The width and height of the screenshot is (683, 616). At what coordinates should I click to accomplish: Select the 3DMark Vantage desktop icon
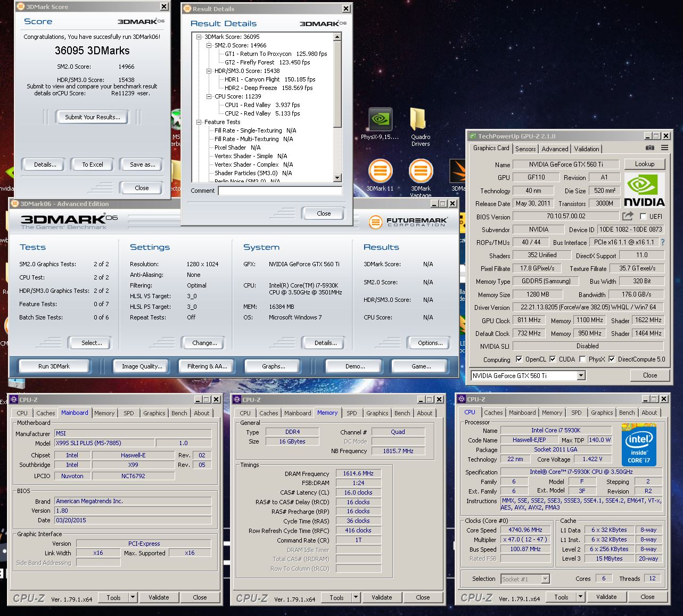[421, 177]
